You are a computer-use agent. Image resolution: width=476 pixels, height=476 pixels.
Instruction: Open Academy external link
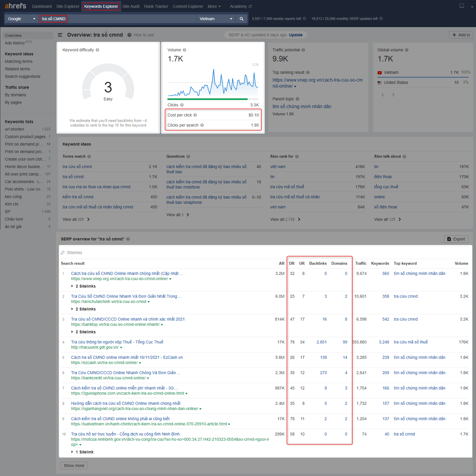click(241, 6)
